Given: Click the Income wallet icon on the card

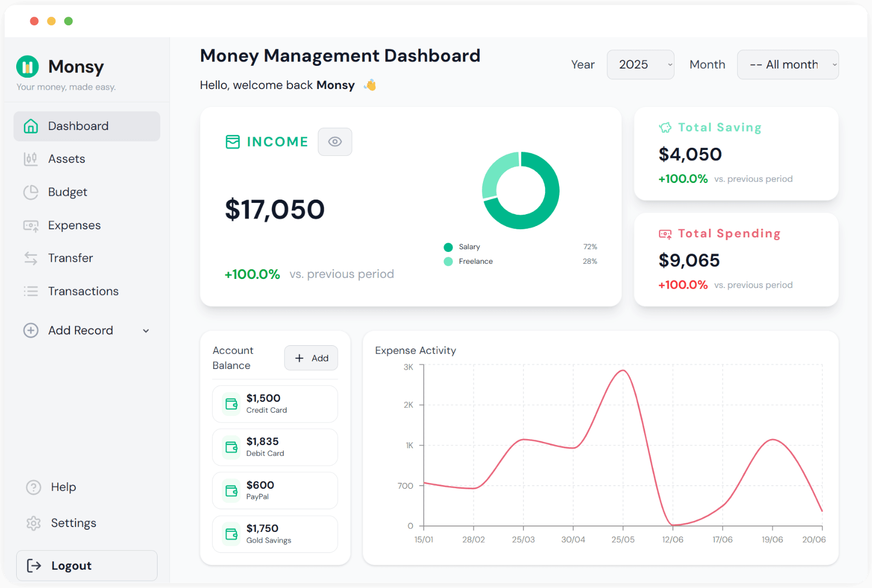Looking at the screenshot, I should pyautogui.click(x=233, y=141).
